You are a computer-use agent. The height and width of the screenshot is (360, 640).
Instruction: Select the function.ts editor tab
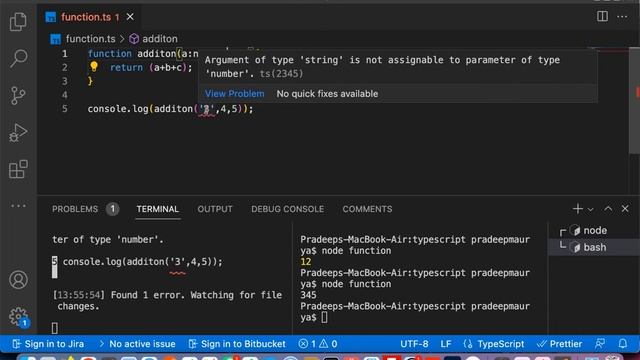pos(90,17)
